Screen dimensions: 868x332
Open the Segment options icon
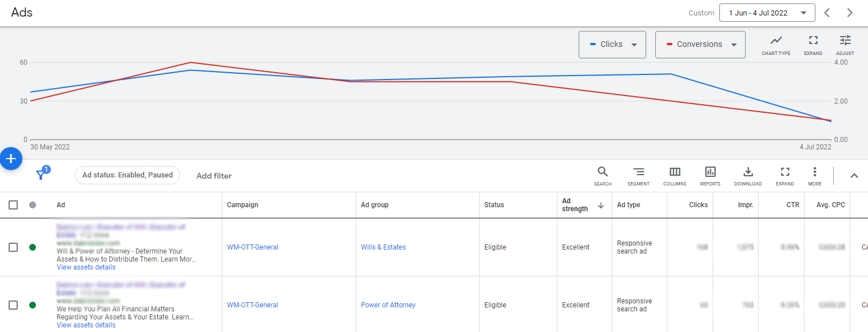[x=638, y=172]
